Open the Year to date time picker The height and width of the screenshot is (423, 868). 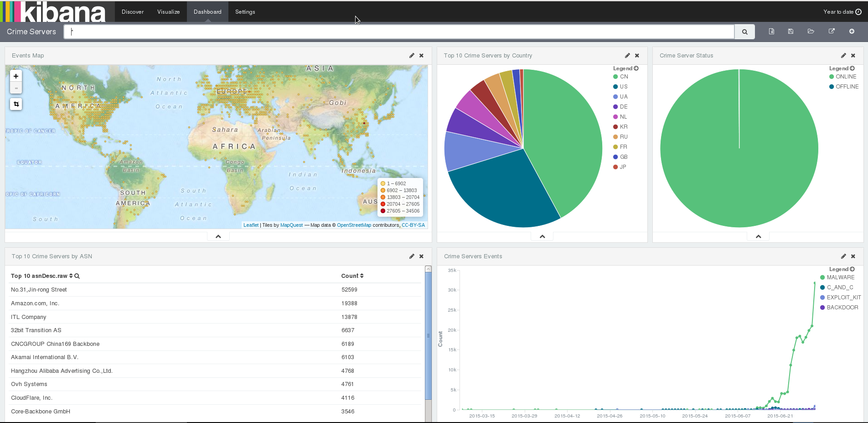(842, 12)
